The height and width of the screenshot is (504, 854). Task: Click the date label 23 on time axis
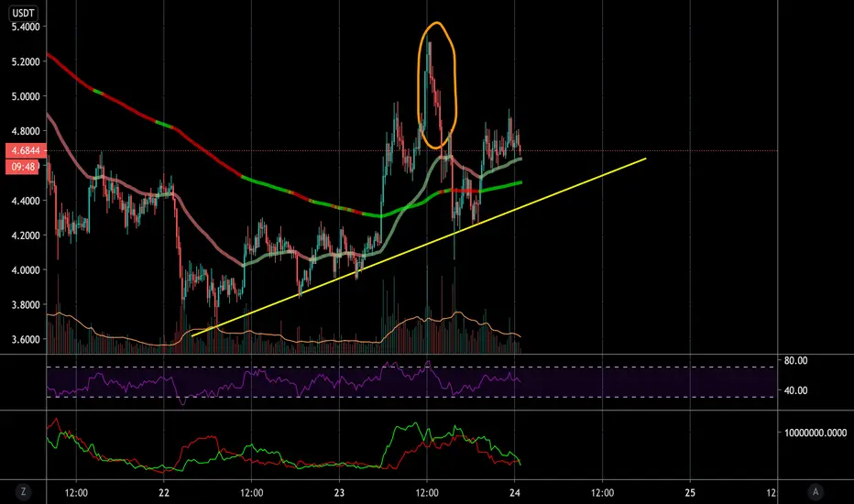point(339,493)
